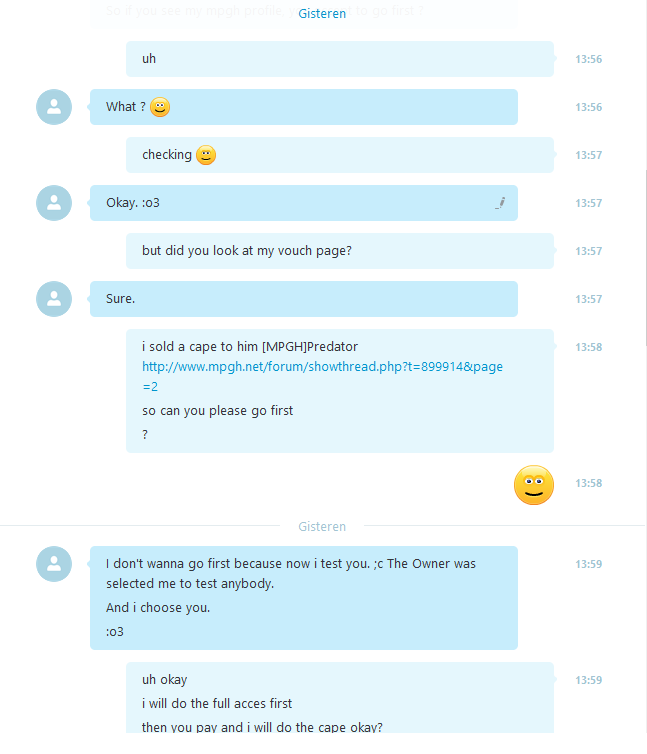647x754 pixels.
Task: Select the "uh" message bubble
Action: point(340,59)
